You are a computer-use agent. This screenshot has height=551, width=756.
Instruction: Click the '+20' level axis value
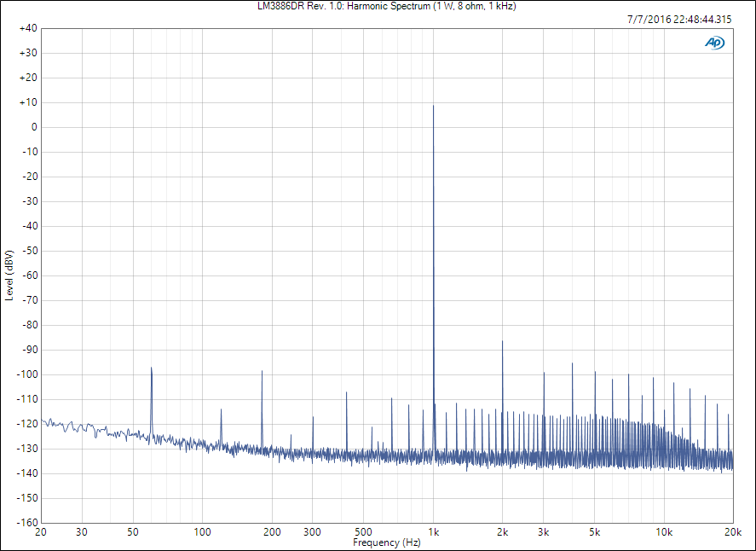click(x=28, y=78)
